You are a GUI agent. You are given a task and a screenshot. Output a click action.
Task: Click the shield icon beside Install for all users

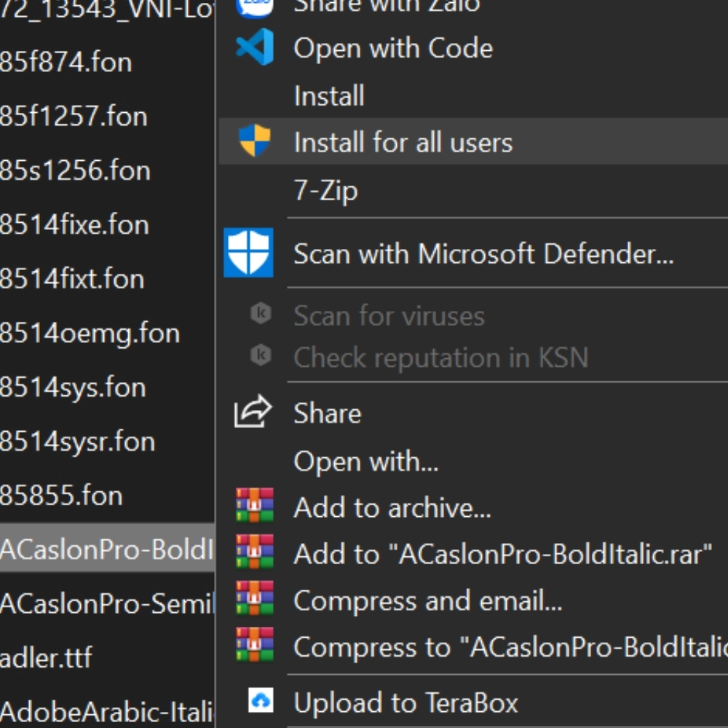coord(254,141)
